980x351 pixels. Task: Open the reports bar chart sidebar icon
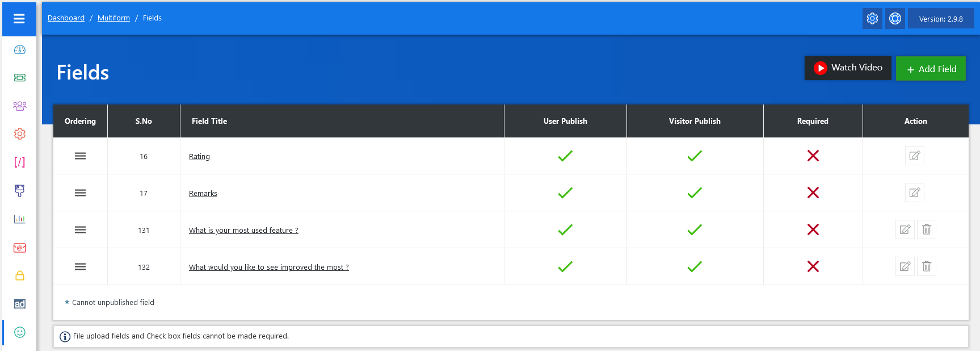pos(20,219)
